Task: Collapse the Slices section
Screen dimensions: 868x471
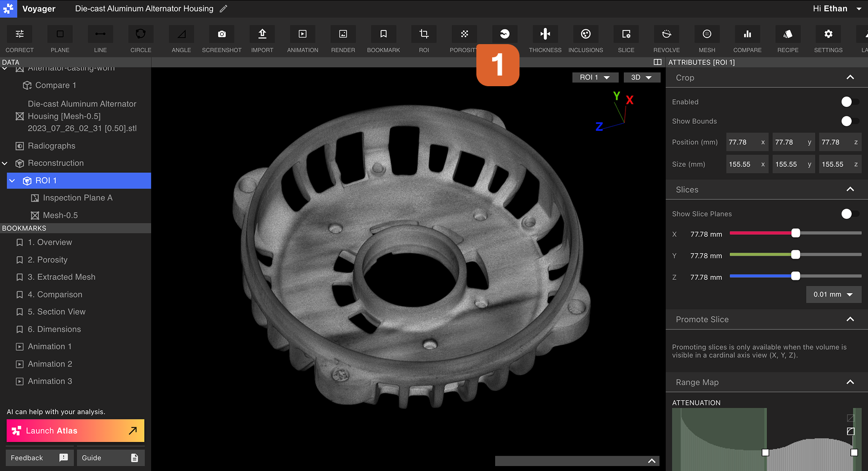Action: [x=850, y=190]
